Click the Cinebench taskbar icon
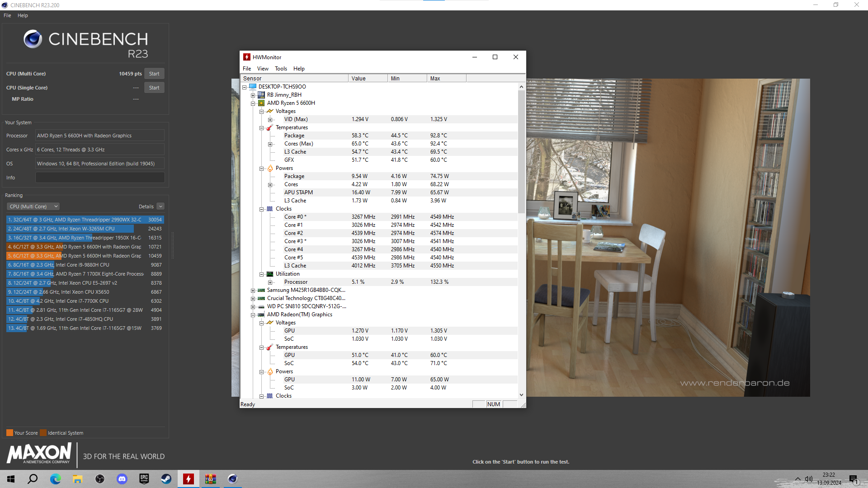This screenshot has width=868, height=488. point(232,479)
